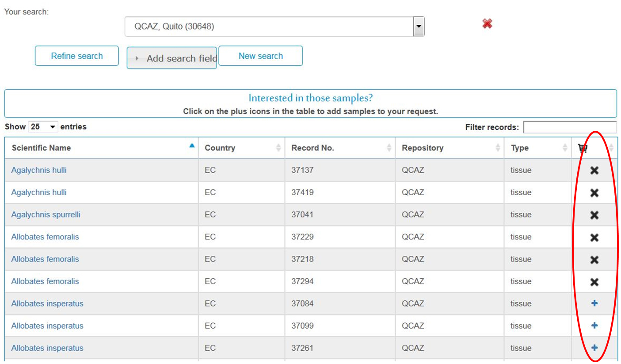The image size is (621, 364).
Task: Open the Agalychnis spurrelli species link
Action: click(46, 215)
